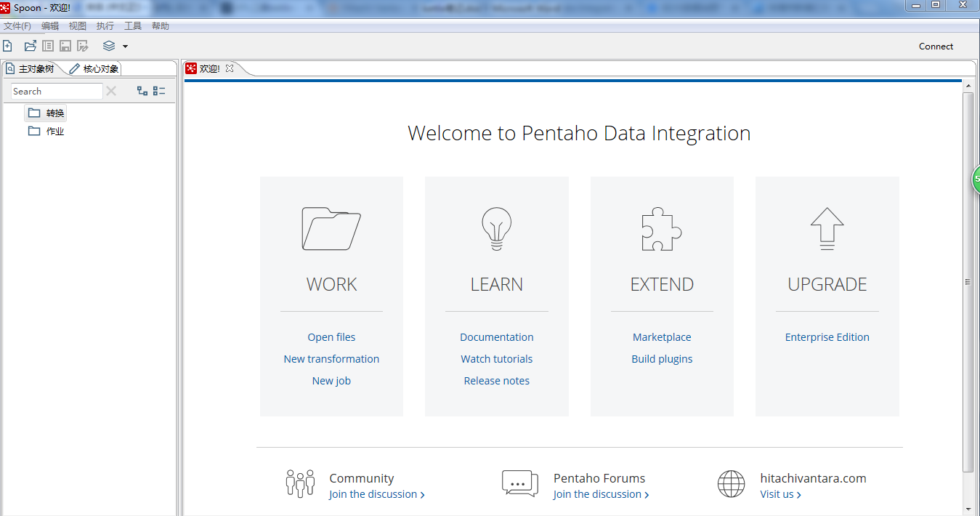Click the Save As toolbar icon

point(83,46)
